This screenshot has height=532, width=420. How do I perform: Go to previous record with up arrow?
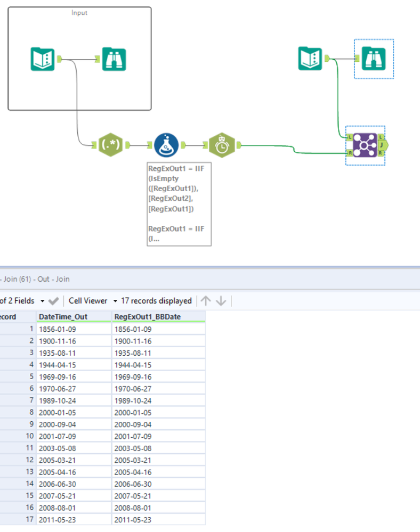click(206, 300)
